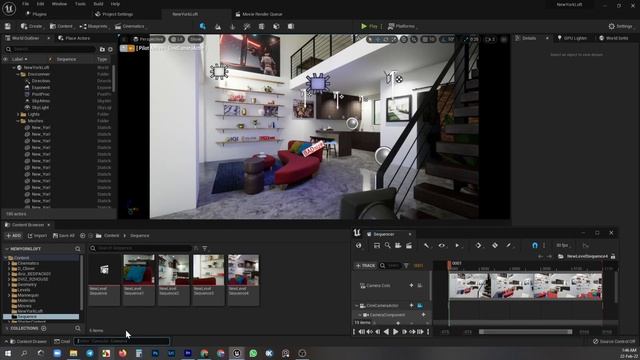This screenshot has height=360, width=640.
Task: Click the Sequencer play forward button
Action: [x=396, y=332]
